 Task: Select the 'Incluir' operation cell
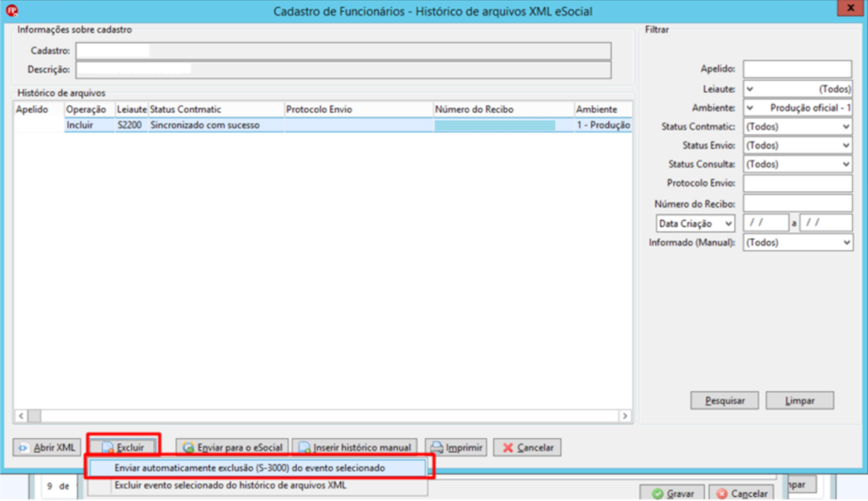89,125
